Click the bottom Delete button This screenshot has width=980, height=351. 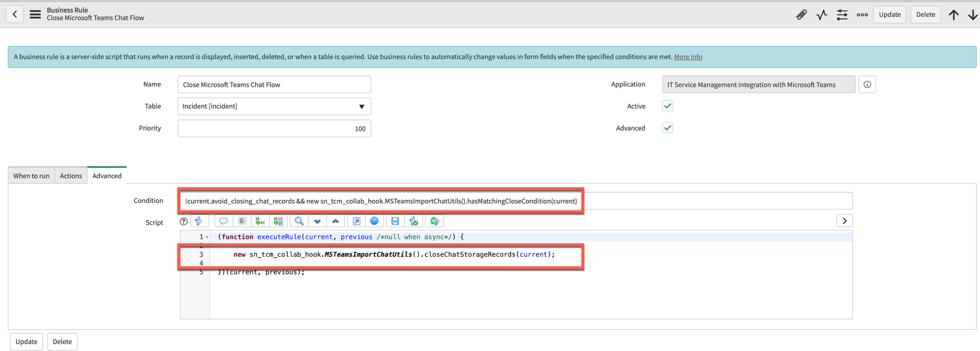(62, 341)
